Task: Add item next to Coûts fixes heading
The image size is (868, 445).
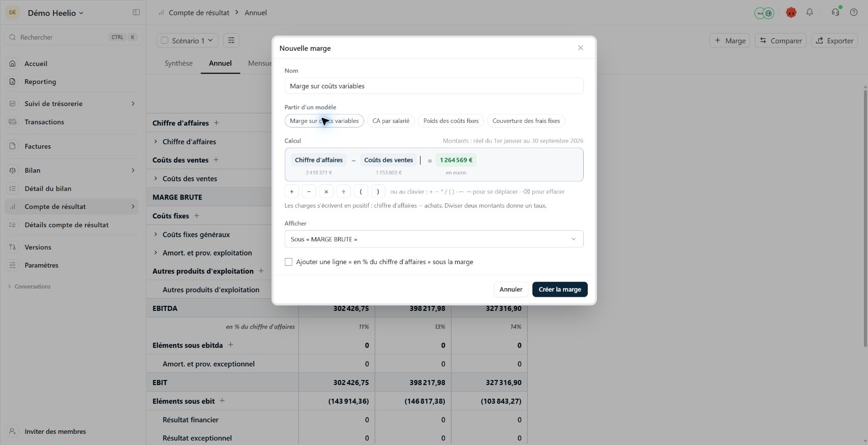Action: click(197, 215)
